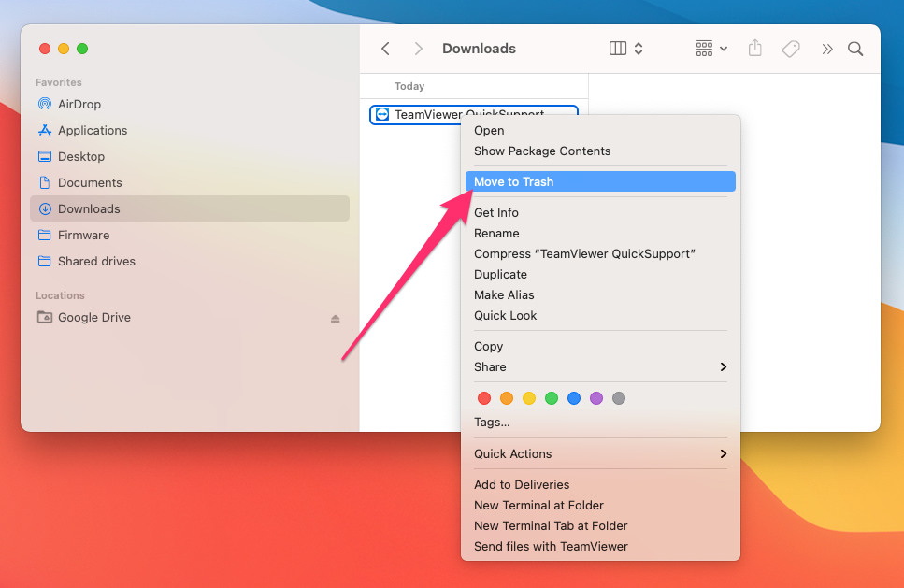The image size is (904, 588).
Task: Open AirDrop in the sidebar
Action: tap(189, 104)
